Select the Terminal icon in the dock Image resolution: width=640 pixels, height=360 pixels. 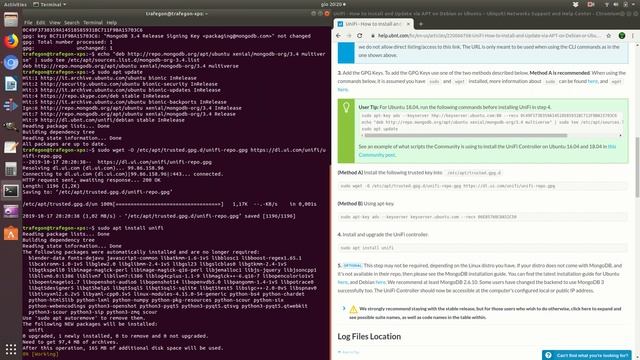click(x=11, y=191)
